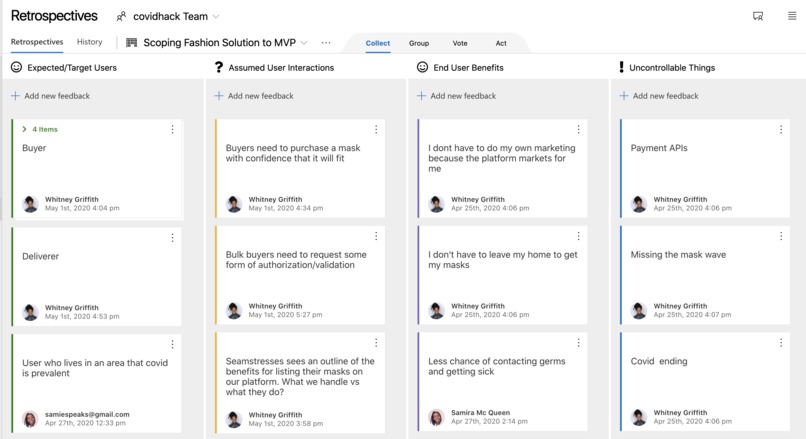Open the options menu on the covid prevalent user card
The width and height of the screenshot is (806, 439).
pos(172,344)
